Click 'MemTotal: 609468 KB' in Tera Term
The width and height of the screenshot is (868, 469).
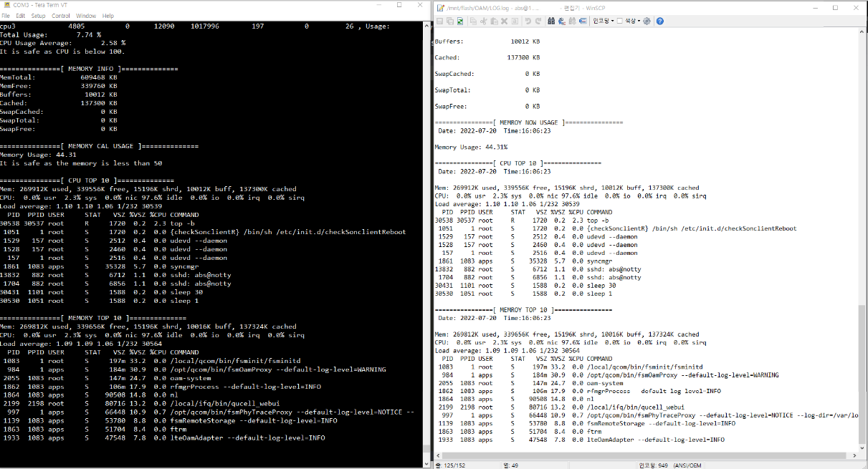(x=59, y=77)
